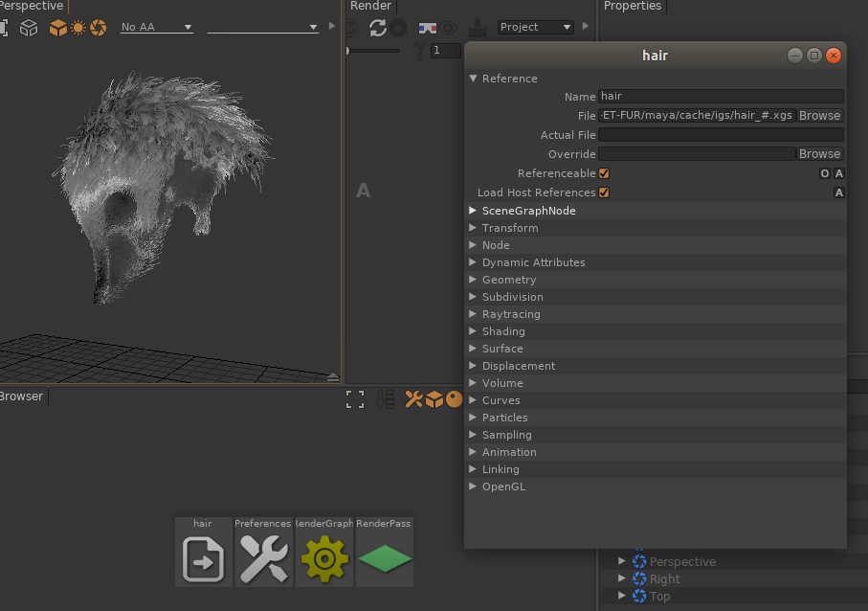Click the orange shaded cube display icon

pyautogui.click(x=58, y=28)
